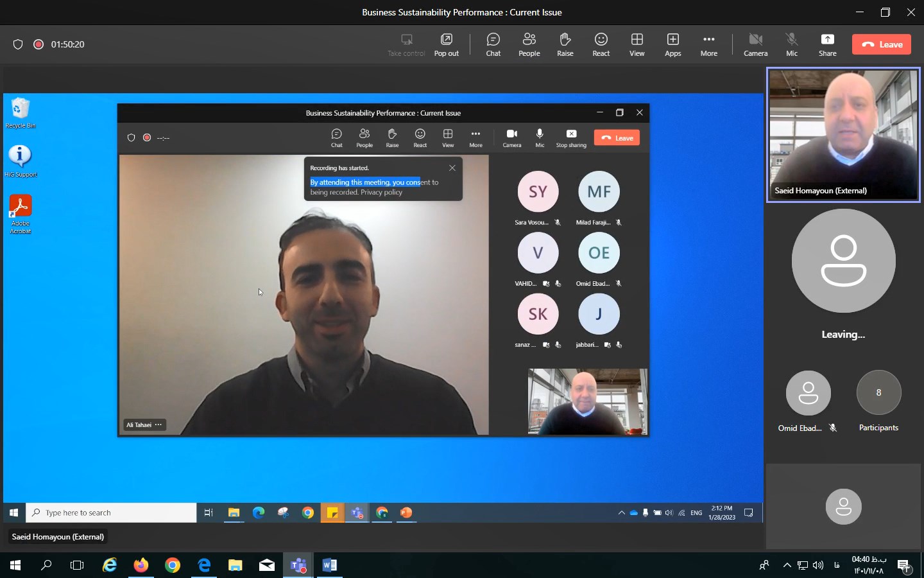Viewport: 924px width, 578px height.
Task: Select Omid Ebad participant avatar on right
Action: (x=808, y=392)
